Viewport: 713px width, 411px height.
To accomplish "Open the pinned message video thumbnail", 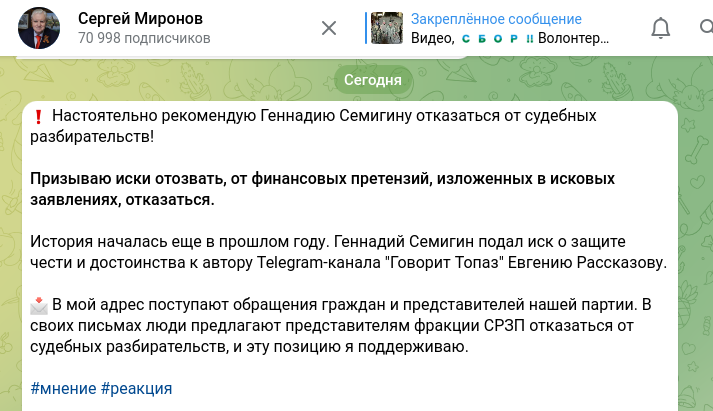I will 387,28.
